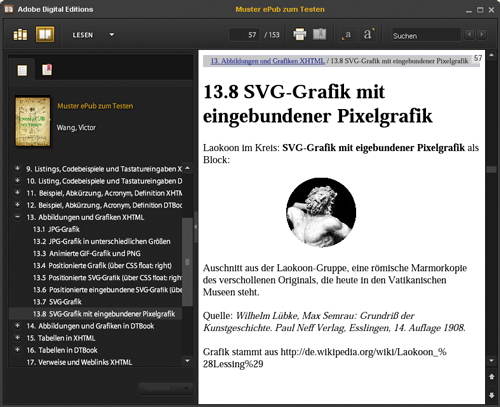The image size is (500, 407).
Task: Go to next search result arrow
Action: click(481, 34)
